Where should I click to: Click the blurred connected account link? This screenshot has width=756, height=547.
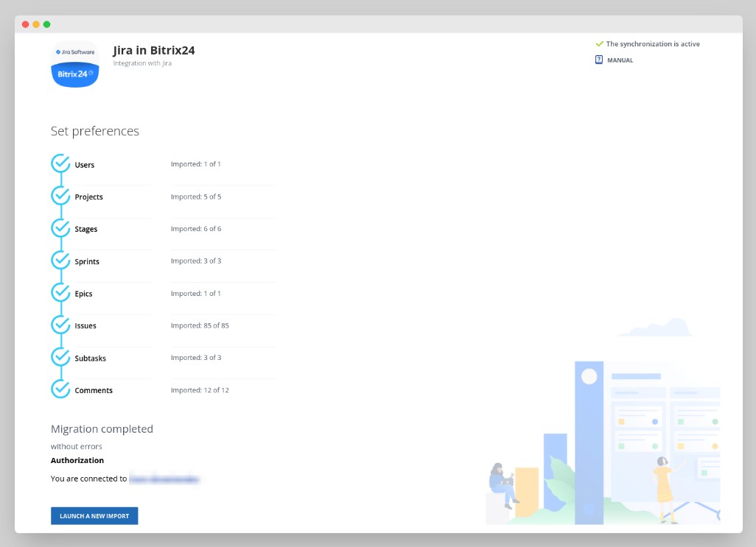(164, 479)
